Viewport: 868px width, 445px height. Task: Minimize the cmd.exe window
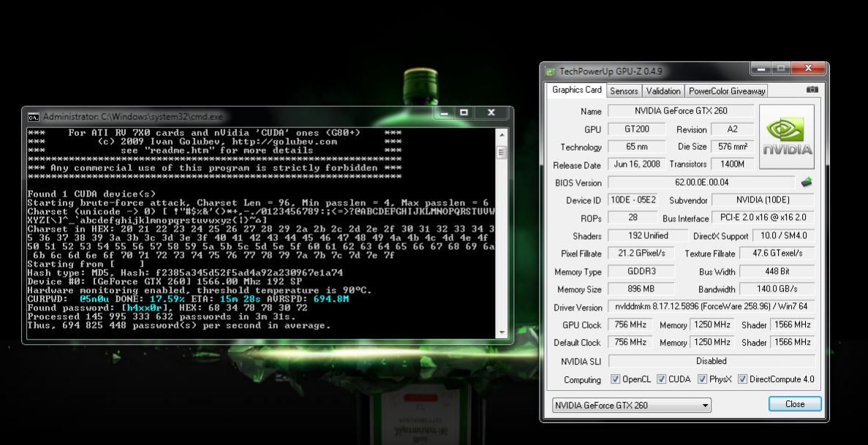[x=443, y=113]
